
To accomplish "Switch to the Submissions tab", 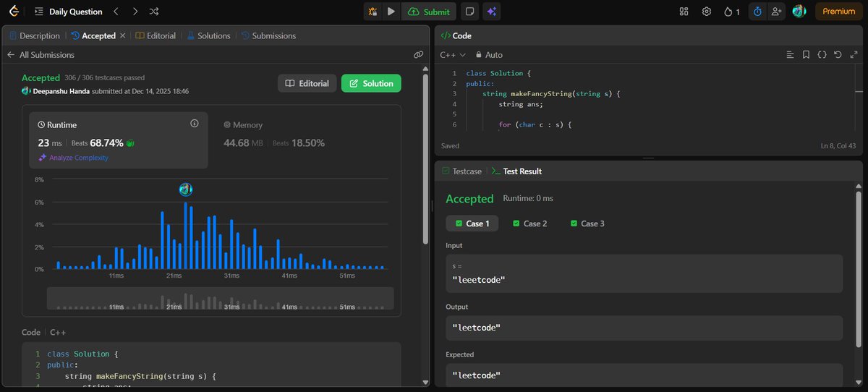I will [268, 35].
